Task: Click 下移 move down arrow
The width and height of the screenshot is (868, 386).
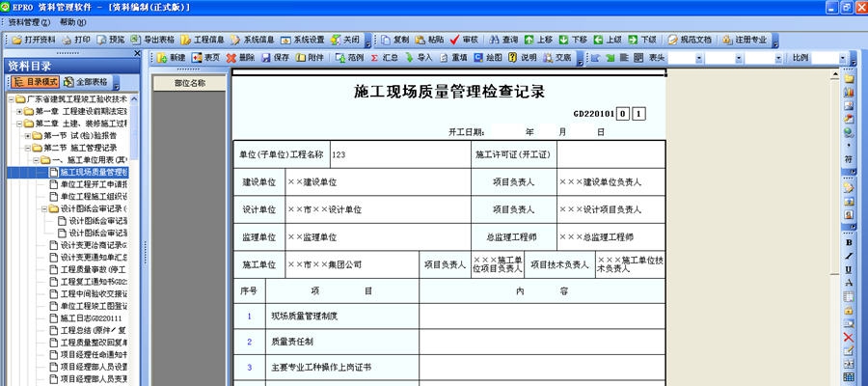Action: coord(573,40)
